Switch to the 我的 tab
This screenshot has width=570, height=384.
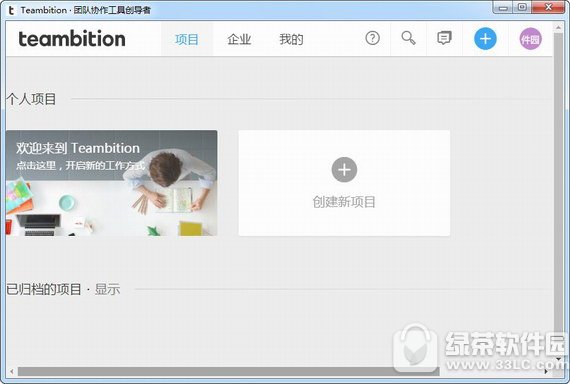pyautogui.click(x=291, y=39)
